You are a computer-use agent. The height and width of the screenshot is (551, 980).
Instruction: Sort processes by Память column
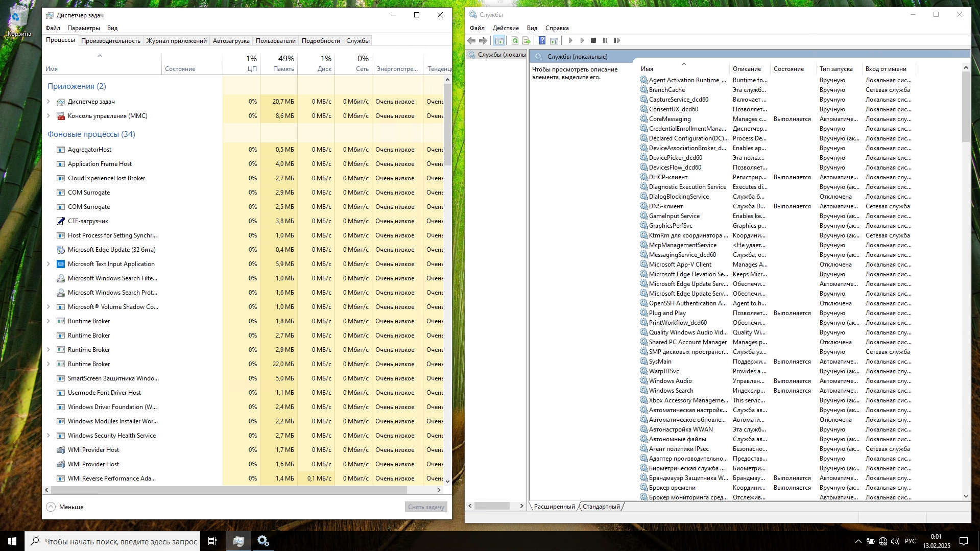click(x=279, y=63)
